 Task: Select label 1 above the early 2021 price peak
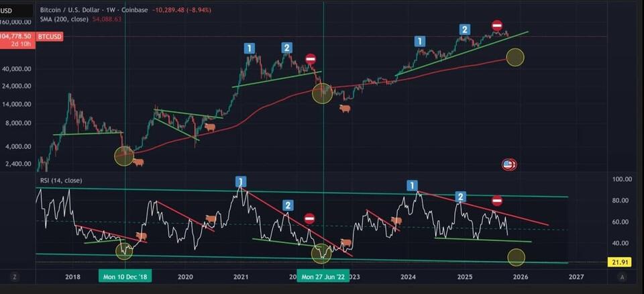click(250, 48)
